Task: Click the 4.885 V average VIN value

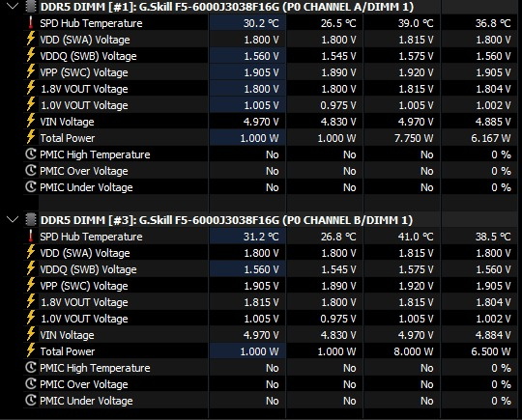Action: [x=493, y=122]
